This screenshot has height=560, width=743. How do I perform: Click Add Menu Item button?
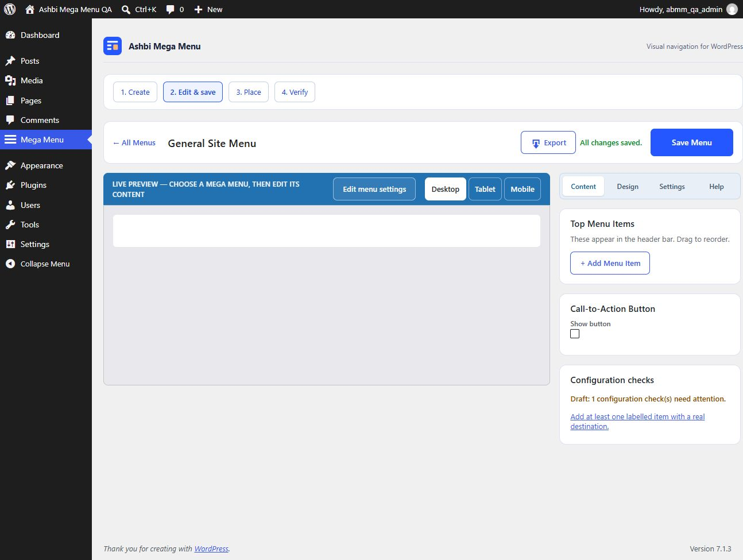[610, 263]
